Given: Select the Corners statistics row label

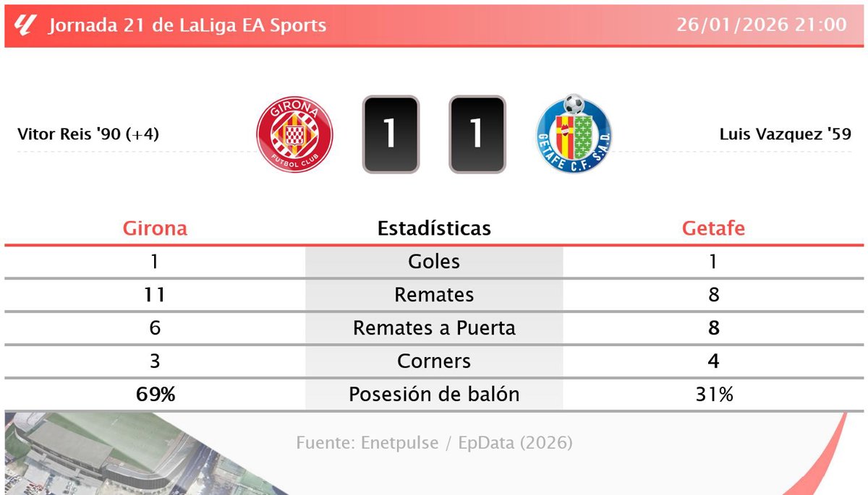Looking at the screenshot, I should [434, 361].
